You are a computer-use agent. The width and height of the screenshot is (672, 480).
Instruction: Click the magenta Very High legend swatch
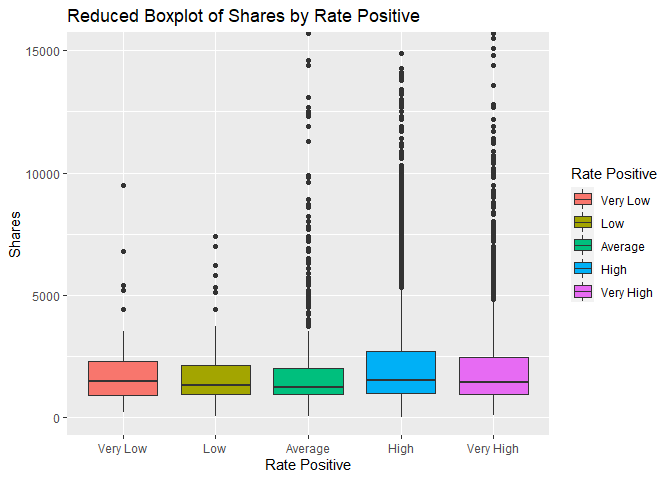(x=584, y=292)
